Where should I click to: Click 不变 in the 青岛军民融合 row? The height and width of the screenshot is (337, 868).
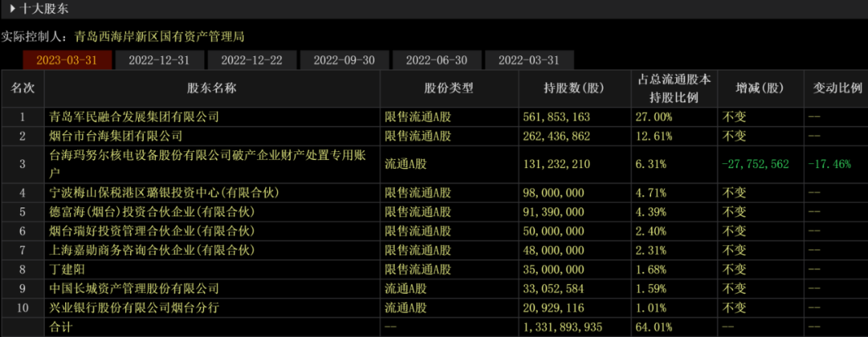734,117
